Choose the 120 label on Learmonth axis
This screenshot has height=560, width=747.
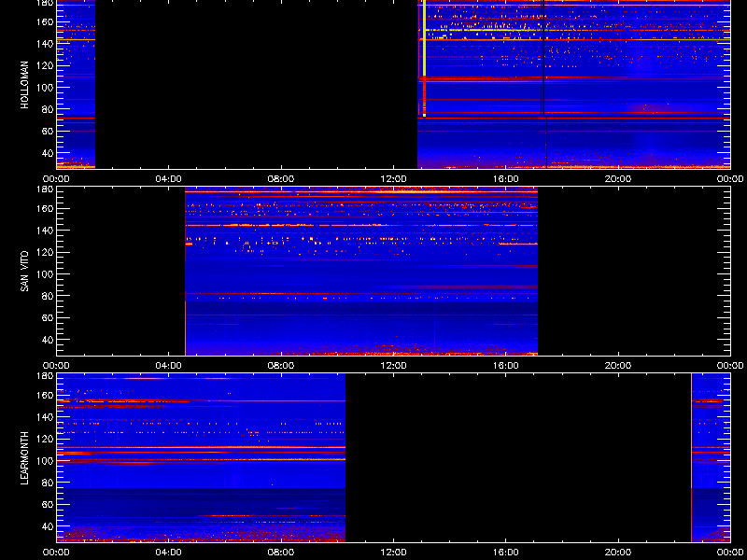point(47,439)
